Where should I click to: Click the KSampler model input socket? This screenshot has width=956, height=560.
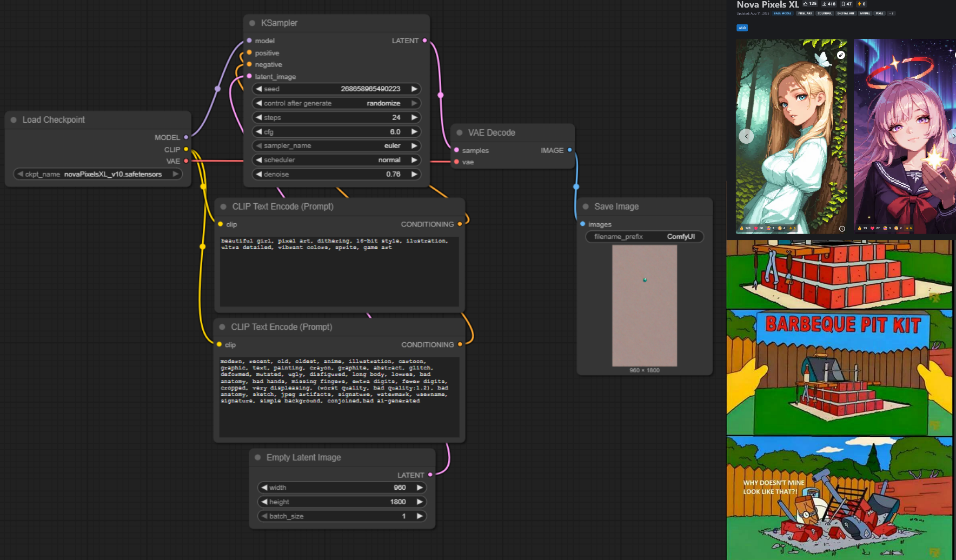click(249, 41)
